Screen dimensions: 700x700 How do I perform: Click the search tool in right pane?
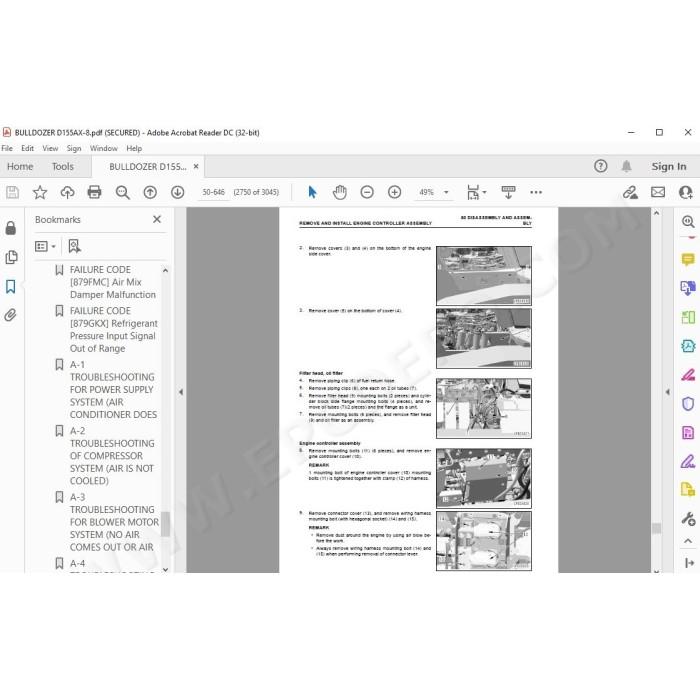coord(688,221)
